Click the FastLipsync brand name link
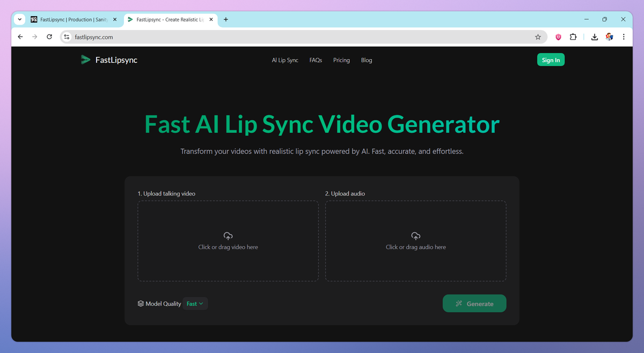Image resolution: width=644 pixels, height=353 pixels. point(116,60)
